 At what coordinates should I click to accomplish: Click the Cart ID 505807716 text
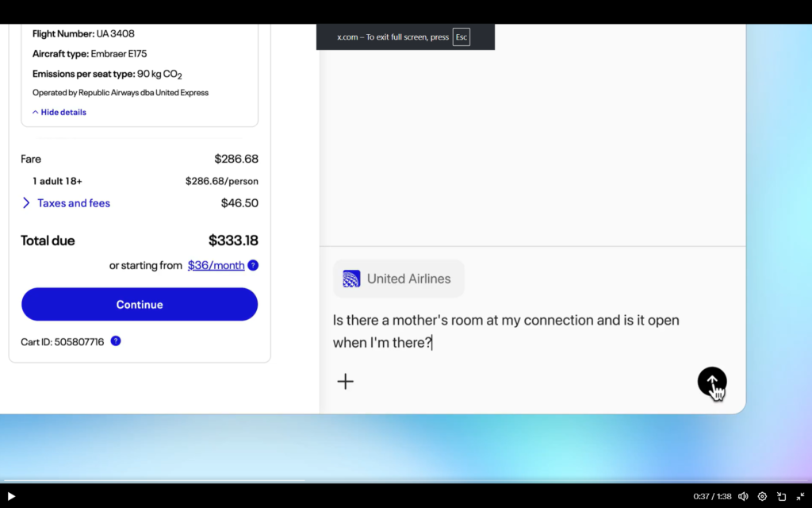point(63,342)
